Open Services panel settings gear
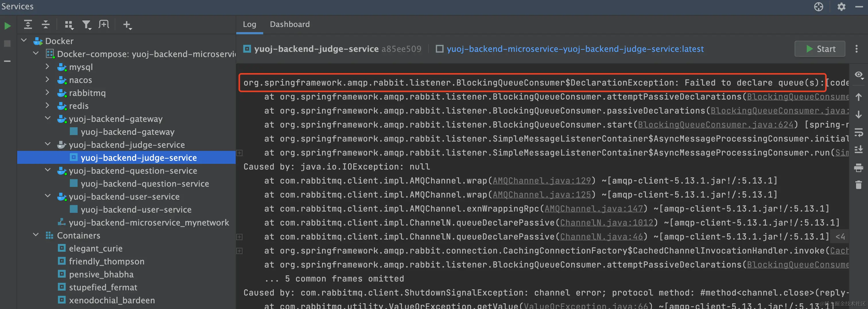The height and width of the screenshot is (309, 868). pyautogui.click(x=841, y=7)
